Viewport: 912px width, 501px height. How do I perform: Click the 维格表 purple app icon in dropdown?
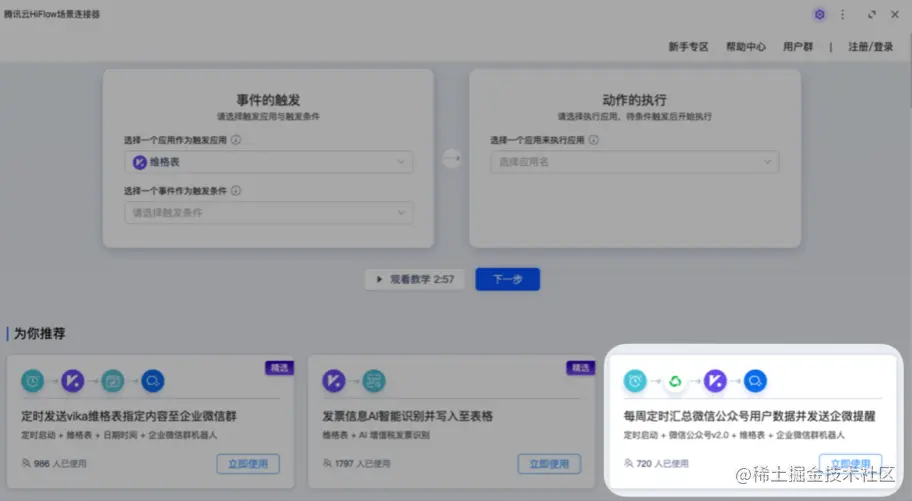coord(140,162)
